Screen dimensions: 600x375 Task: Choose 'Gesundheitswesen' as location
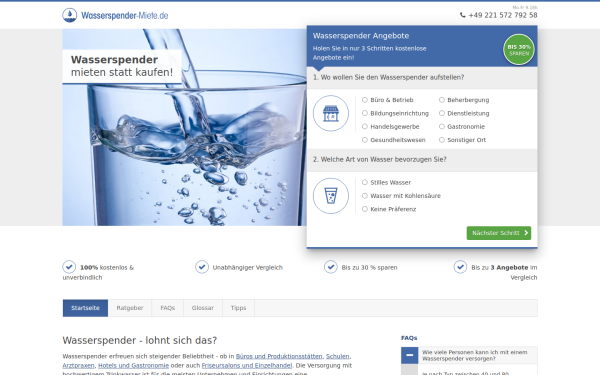click(x=365, y=140)
